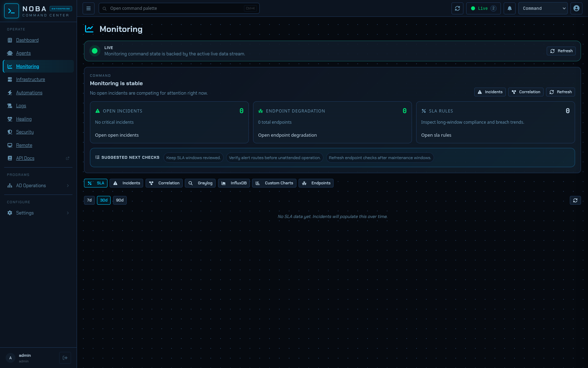Click the API Docs book icon
This screenshot has width=588, height=368.
(10, 158)
